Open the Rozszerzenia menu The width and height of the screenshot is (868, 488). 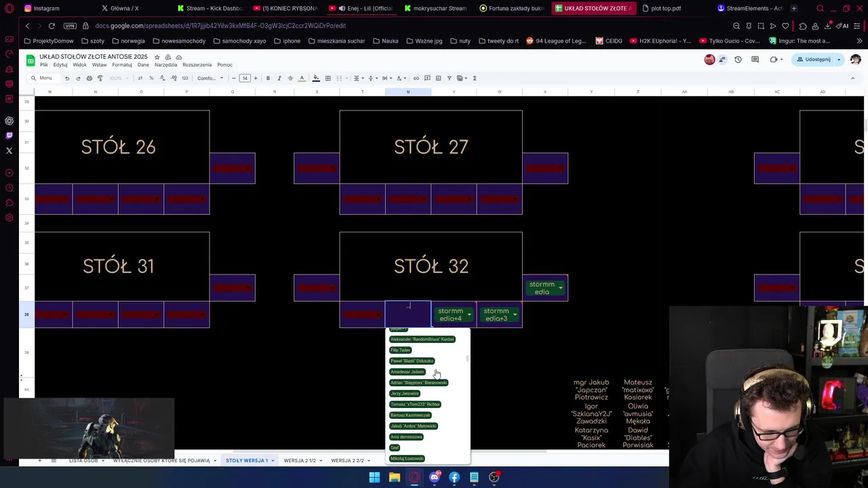[x=197, y=65]
